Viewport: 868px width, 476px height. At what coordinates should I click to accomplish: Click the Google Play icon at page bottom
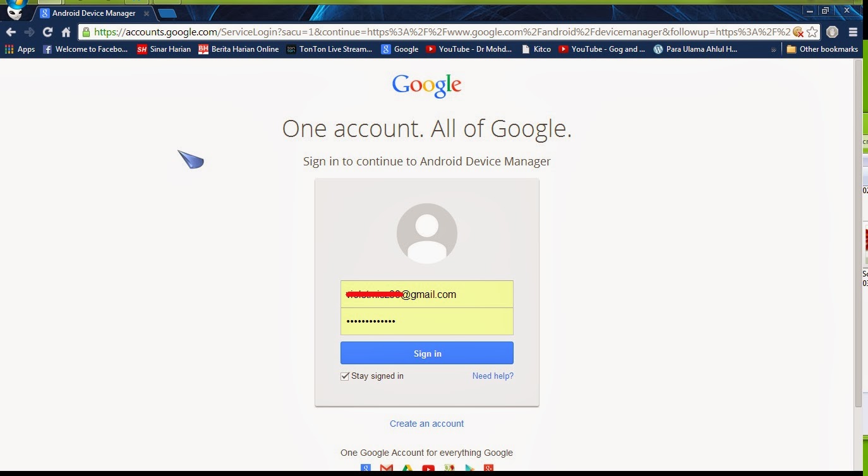pos(469,468)
